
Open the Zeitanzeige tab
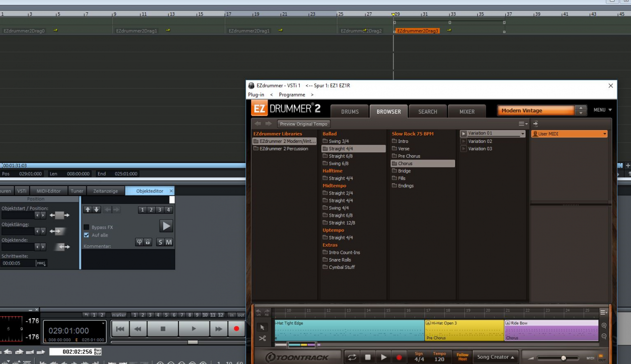pos(105,191)
